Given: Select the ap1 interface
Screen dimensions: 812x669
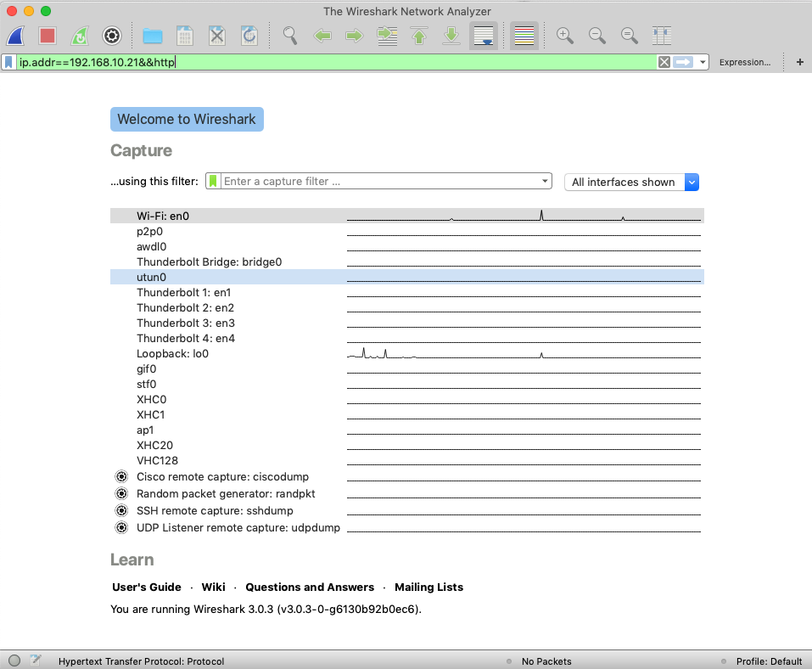Looking at the screenshot, I should pos(406,430).
